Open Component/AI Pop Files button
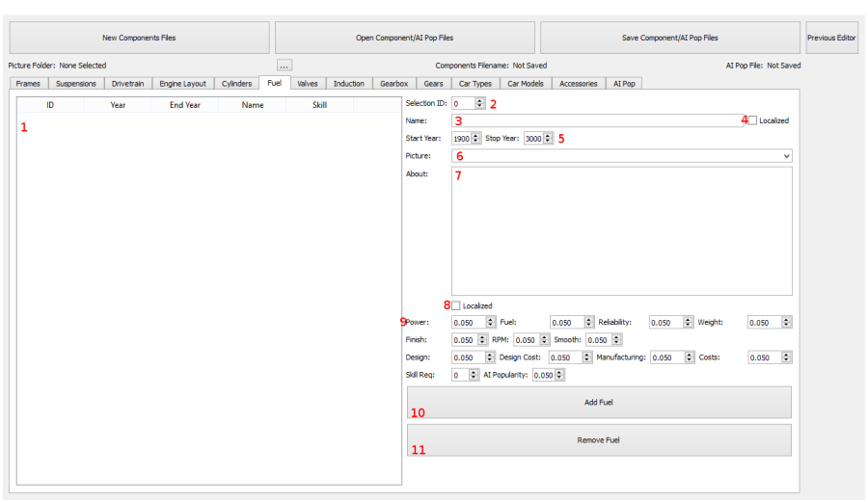Image resolution: width=868 pixels, height=502 pixels. point(404,38)
